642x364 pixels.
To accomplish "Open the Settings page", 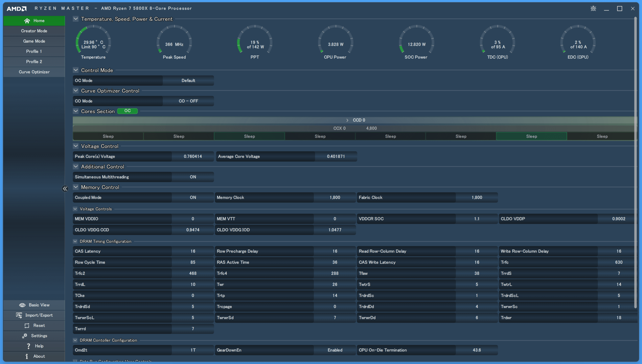I will point(34,336).
